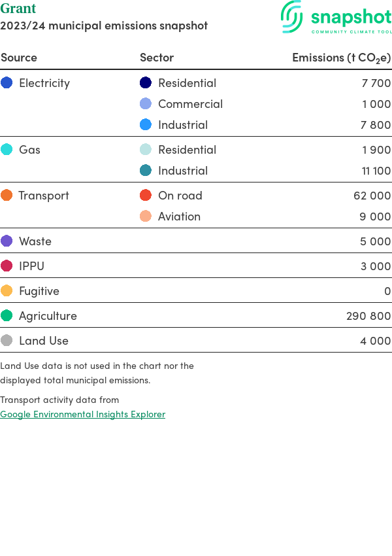Click the blue Electricity source dot
Viewport: 392px width, 556px height.
(x=7, y=83)
